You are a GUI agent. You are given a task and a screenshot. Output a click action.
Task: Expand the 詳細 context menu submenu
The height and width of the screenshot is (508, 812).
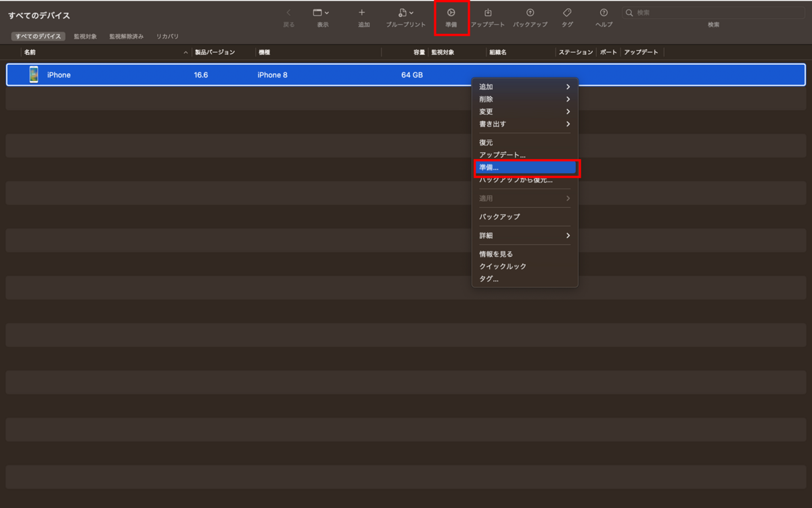525,235
